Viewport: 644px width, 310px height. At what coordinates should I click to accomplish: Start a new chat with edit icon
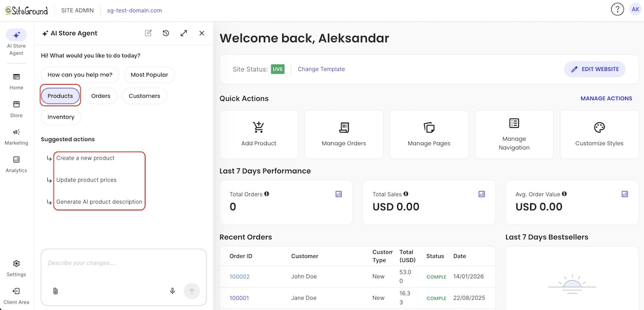148,33
